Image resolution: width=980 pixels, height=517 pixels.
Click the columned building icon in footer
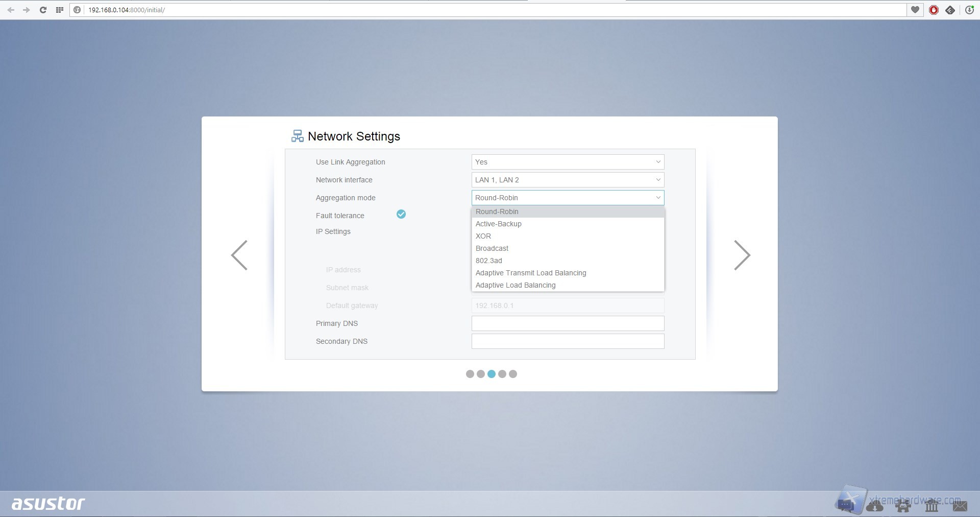click(x=932, y=506)
